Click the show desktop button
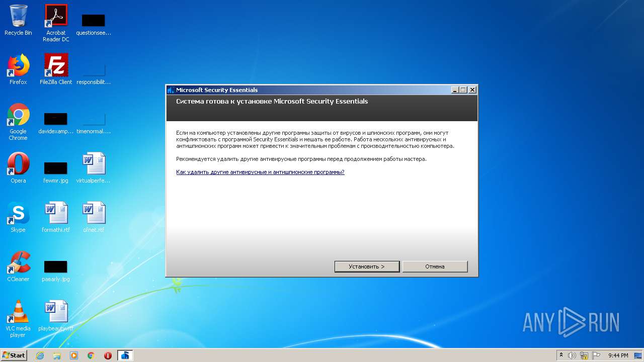Viewport: 644px width, 362px height. (x=638, y=355)
